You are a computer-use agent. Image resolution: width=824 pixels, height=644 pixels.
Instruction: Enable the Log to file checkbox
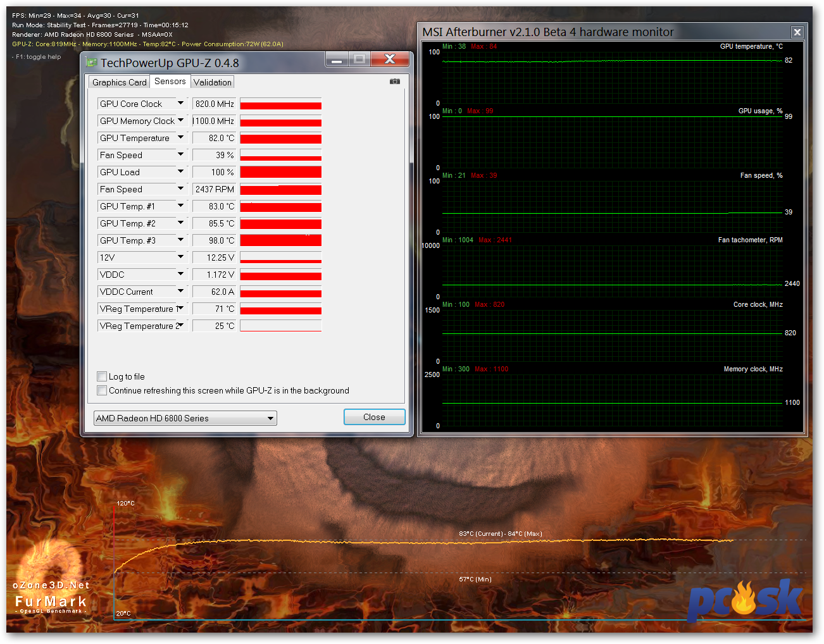pyautogui.click(x=102, y=376)
